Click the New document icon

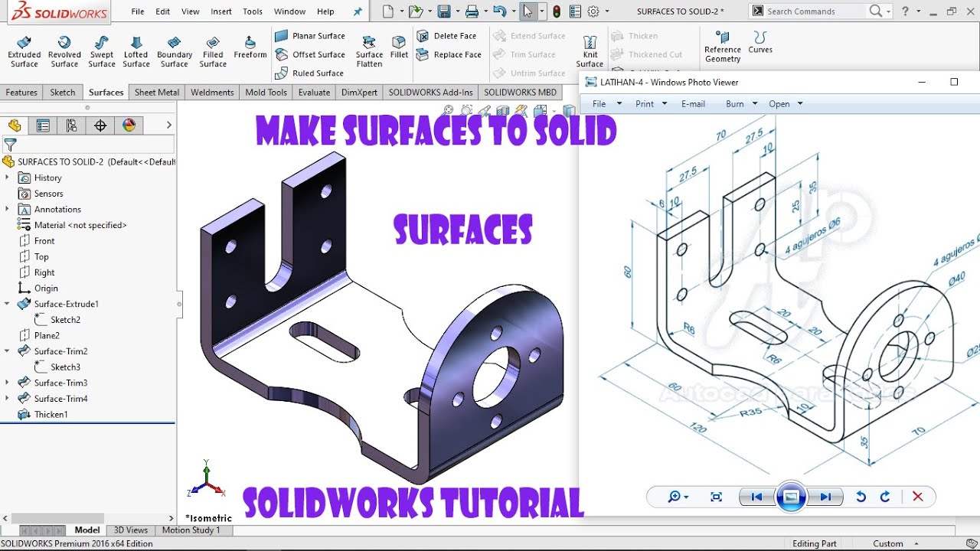click(388, 11)
